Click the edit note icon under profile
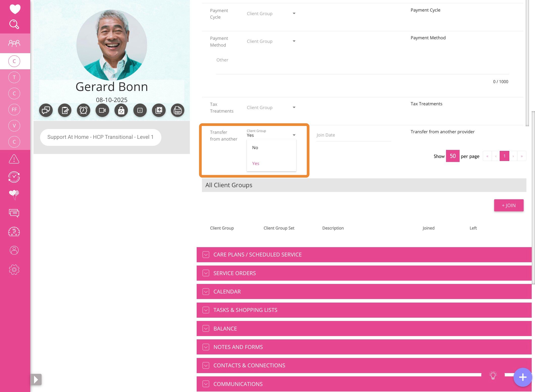This screenshot has height=392, width=535. coord(65,110)
